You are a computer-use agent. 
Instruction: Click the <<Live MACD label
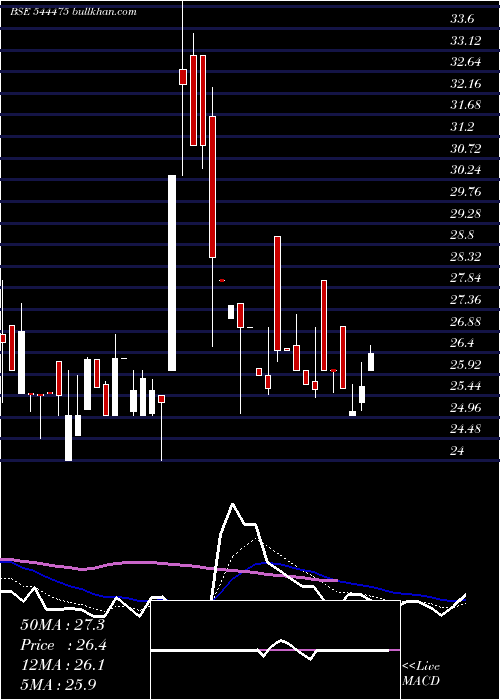[421, 674]
